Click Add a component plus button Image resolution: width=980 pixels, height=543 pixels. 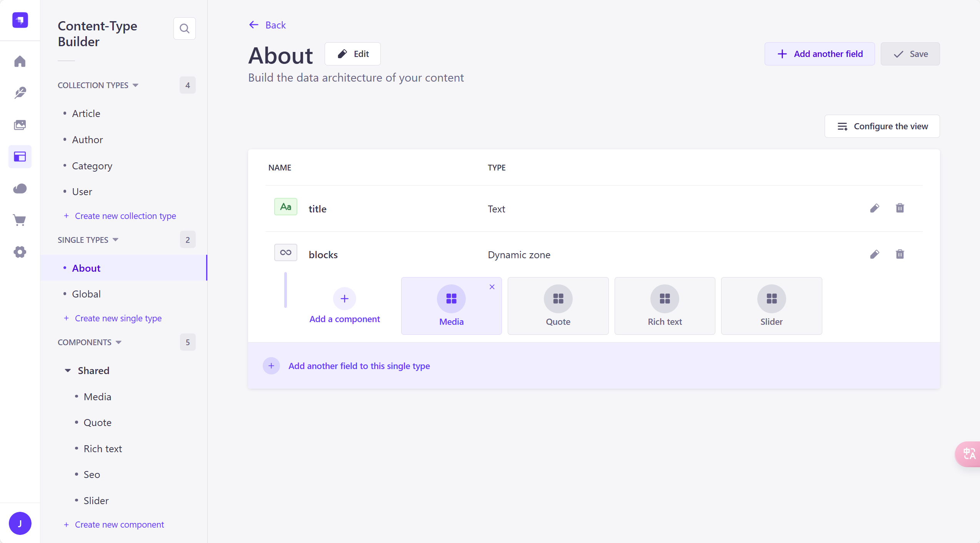344,299
